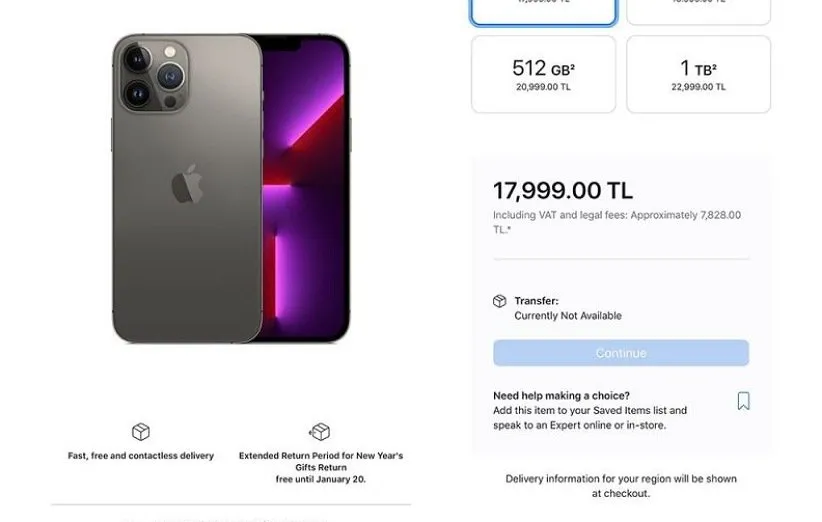
Task: Click the fast delivery box icon
Action: [140, 432]
